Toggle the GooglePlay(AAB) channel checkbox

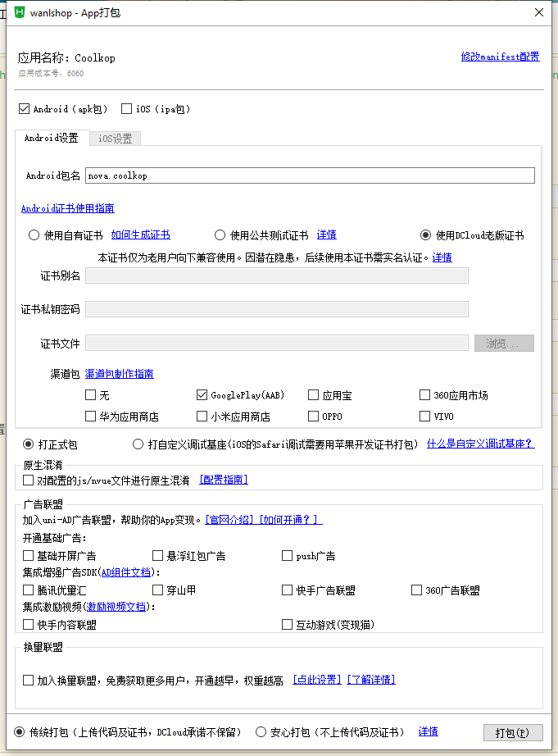click(202, 395)
